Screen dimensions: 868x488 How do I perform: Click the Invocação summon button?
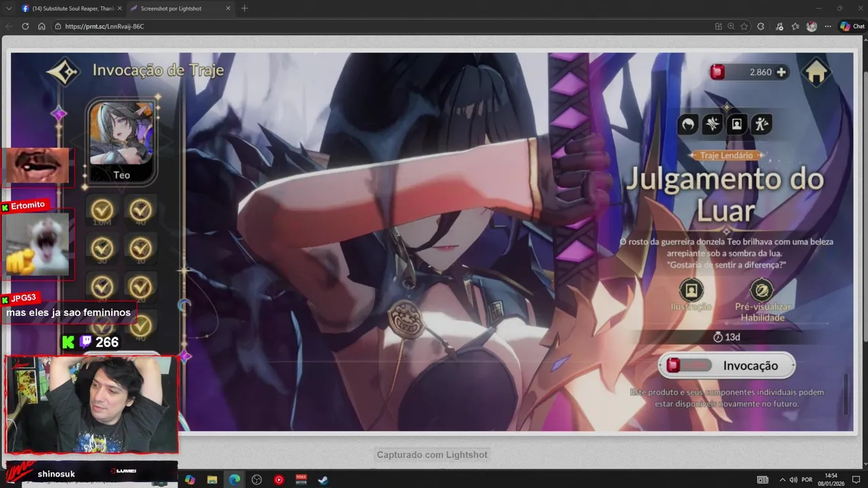pyautogui.click(x=727, y=365)
